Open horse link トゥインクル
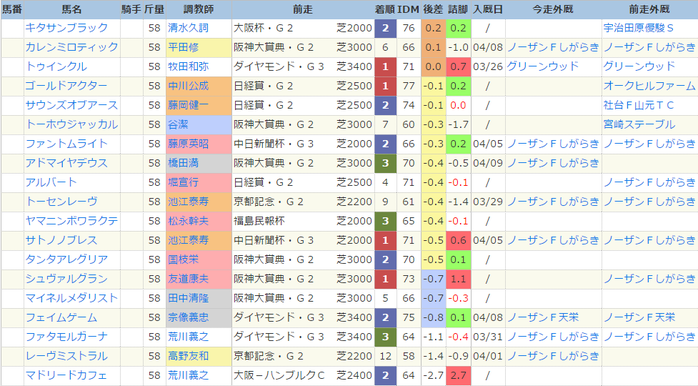This screenshot has height=386, width=698. tap(56, 67)
